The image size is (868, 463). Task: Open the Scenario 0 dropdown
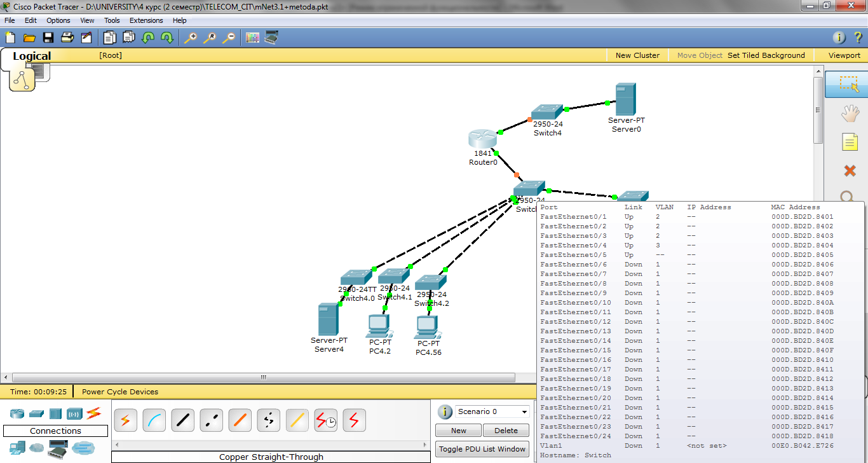coord(492,411)
